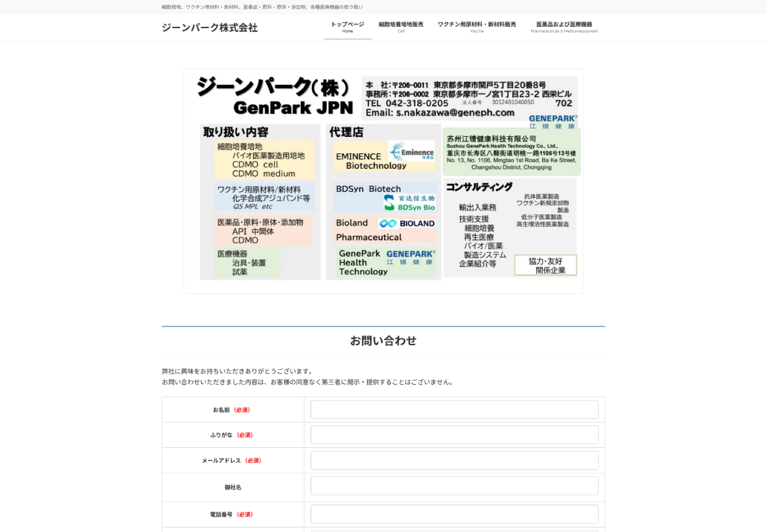Open ワクチン用原材料・新材料販売 Vaccine menu
The image size is (767, 532).
point(477,27)
